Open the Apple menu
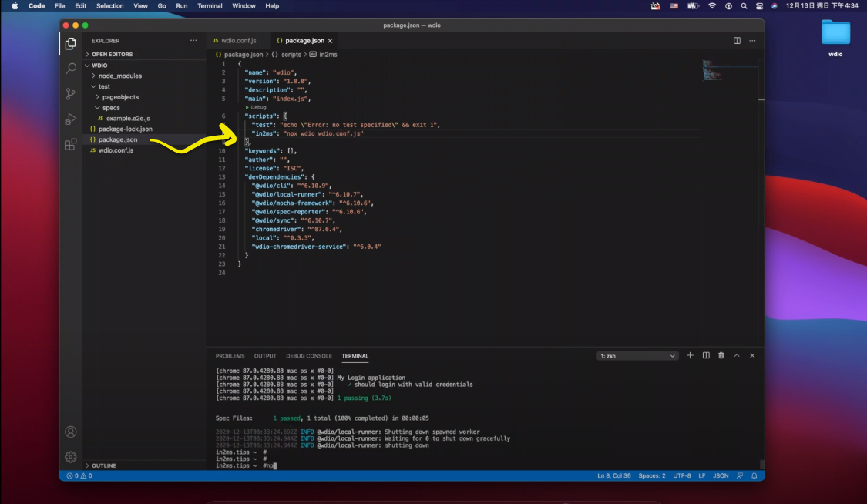 click(x=15, y=6)
